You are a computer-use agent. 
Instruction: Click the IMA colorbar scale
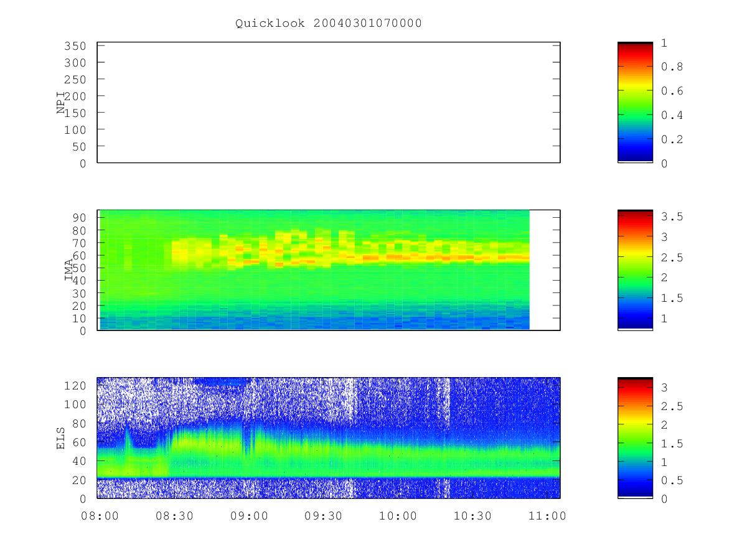[635, 270]
